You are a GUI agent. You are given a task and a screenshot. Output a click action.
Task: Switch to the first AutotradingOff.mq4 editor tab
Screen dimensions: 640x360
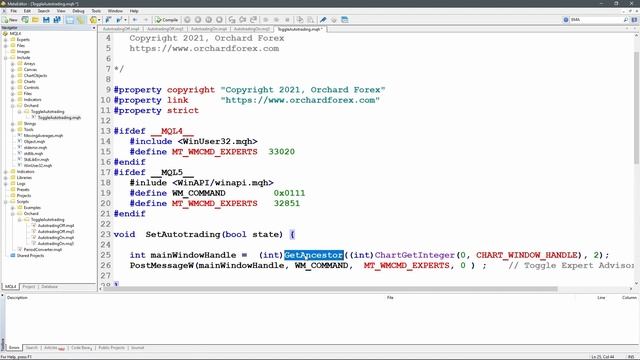pos(121,29)
